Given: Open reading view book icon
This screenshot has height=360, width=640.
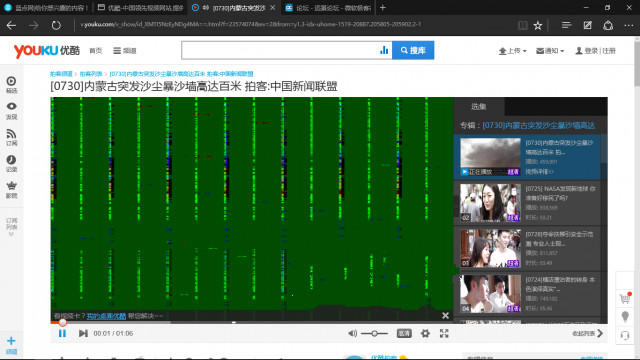Looking at the screenshot, I should [522, 25].
